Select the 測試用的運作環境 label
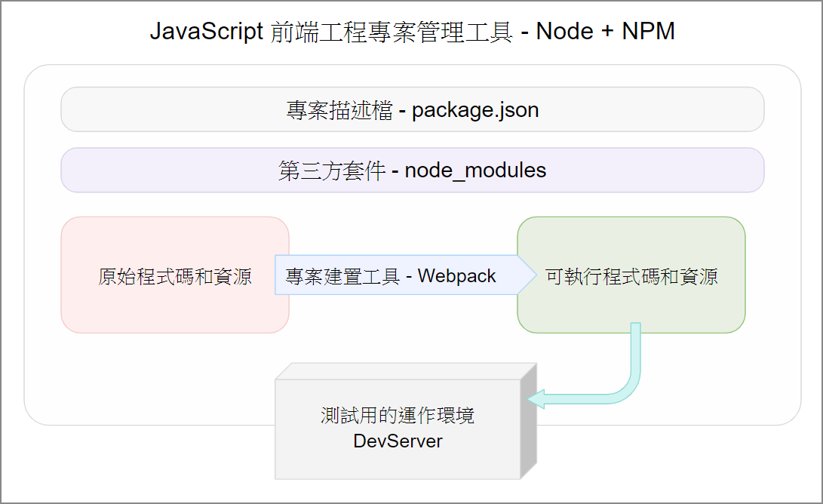The image size is (823, 504). tap(398, 416)
